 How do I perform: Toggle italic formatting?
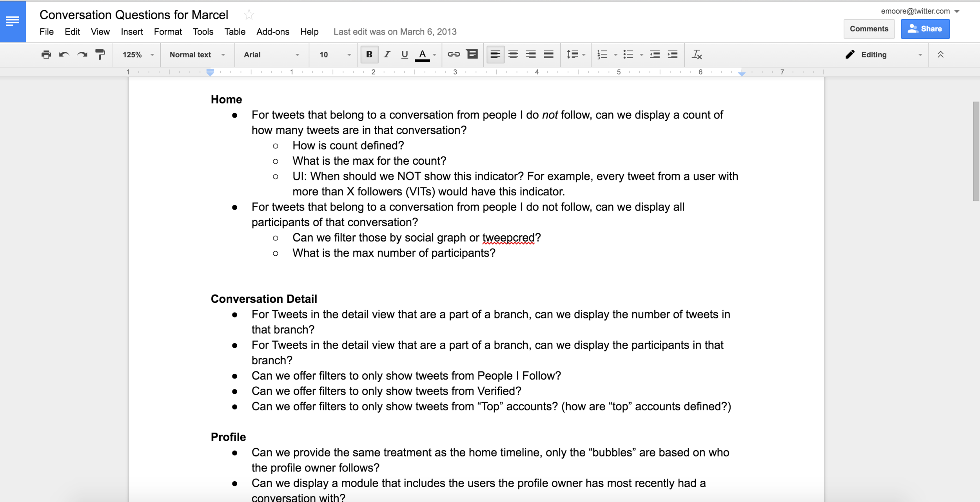tap(387, 55)
